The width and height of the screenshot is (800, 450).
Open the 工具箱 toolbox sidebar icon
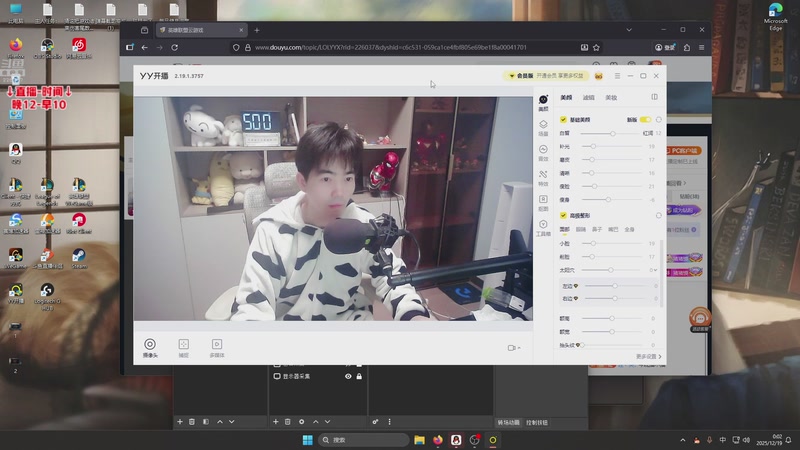pyautogui.click(x=543, y=228)
